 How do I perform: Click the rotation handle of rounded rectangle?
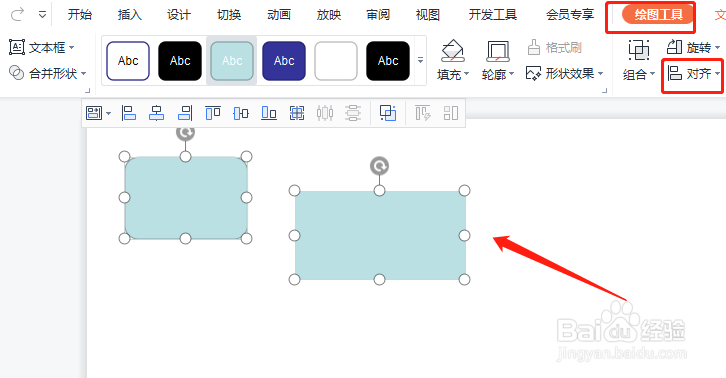pyautogui.click(x=185, y=132)
